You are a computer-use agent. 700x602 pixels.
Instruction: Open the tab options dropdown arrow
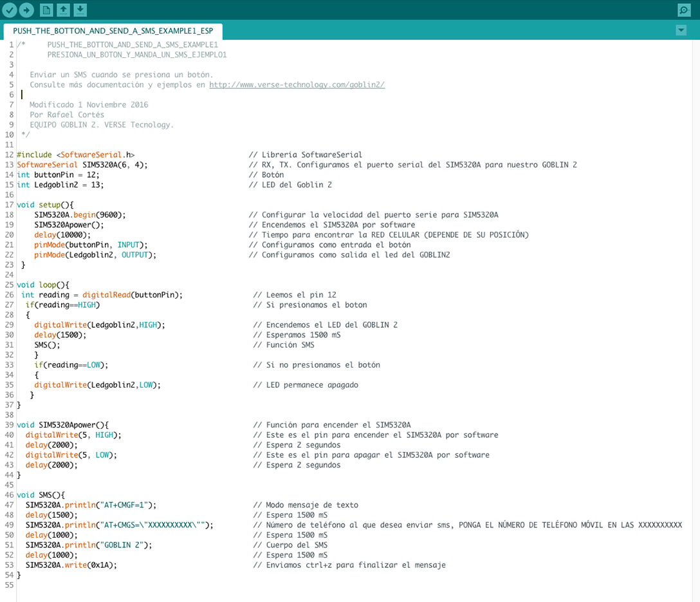(681, 30)
